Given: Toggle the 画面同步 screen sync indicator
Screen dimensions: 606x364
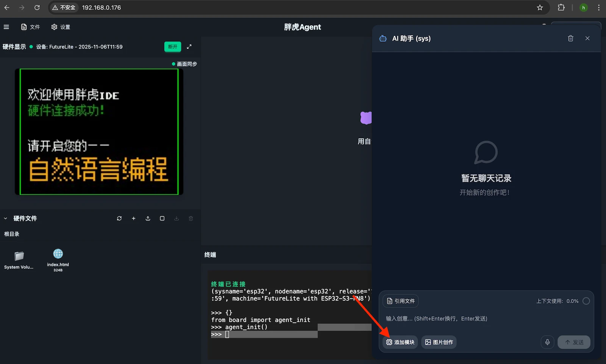Looking at the screenshot, I should (x=184, y=64).
